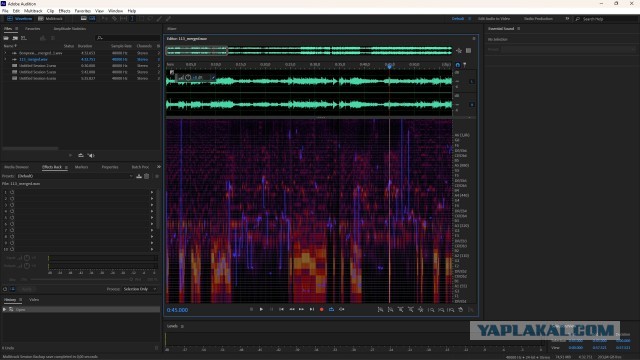This screenshot has width=640, height=360.
Task: Toggle the main rack power button at bottom
Action: [x=5, y=289]
